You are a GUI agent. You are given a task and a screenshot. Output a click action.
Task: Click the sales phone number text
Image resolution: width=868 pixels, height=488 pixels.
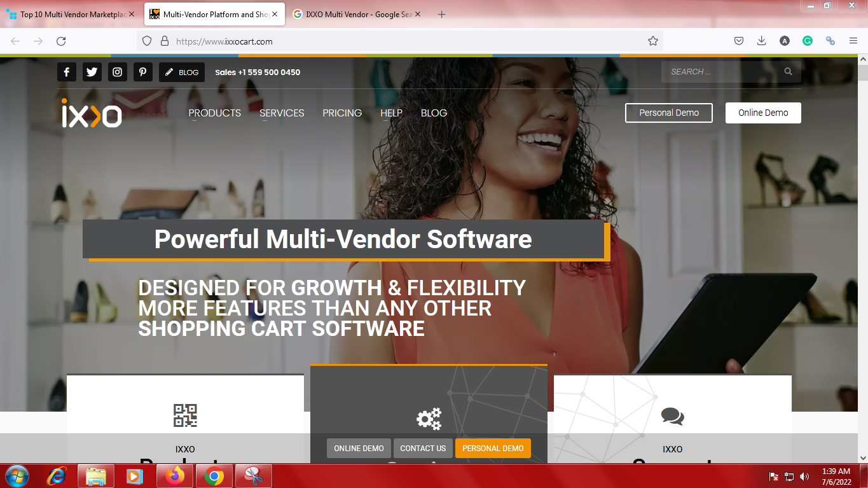tap(258, 72)
